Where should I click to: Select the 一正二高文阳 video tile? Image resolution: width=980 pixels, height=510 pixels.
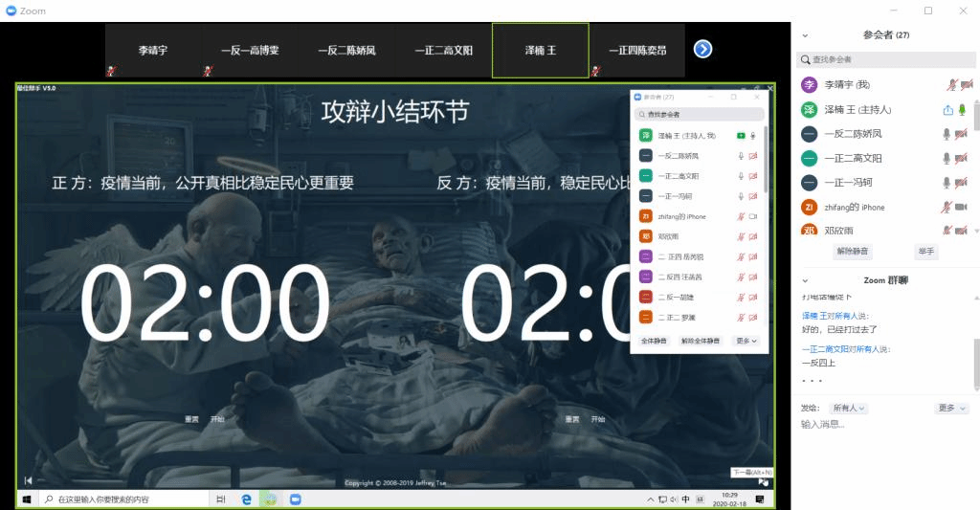[443, 50]
